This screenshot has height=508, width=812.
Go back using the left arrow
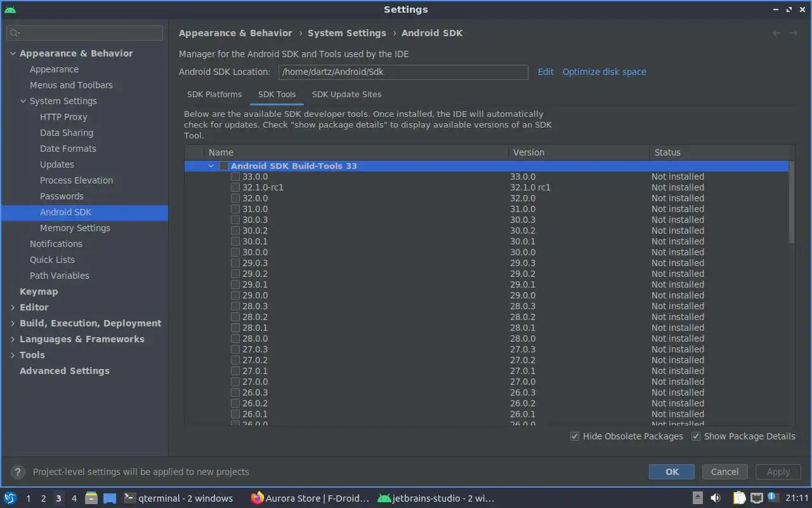776,33
